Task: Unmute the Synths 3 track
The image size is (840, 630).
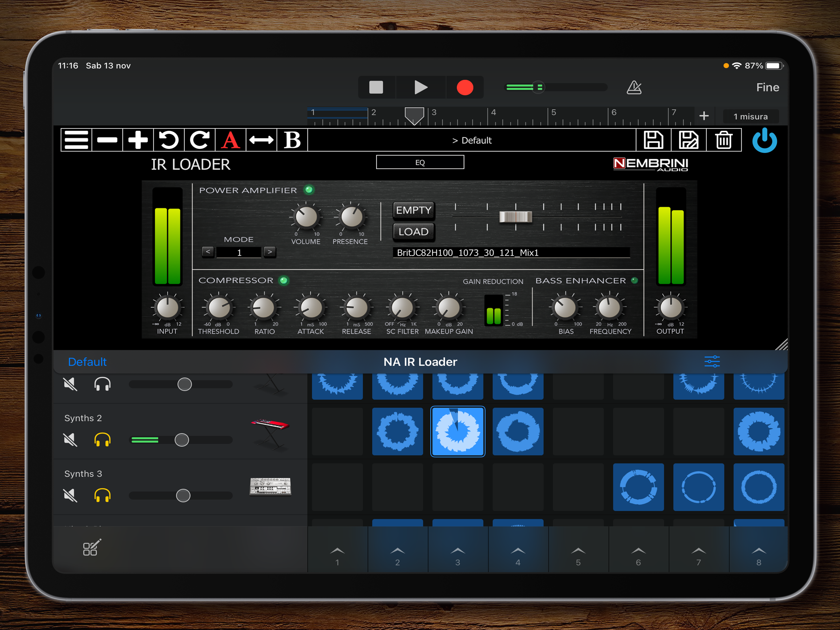Action: 70,496
